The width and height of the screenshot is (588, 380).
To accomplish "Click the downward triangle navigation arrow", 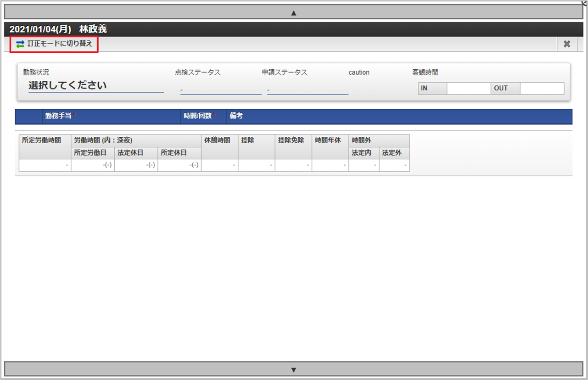I will tap(293, 369).
